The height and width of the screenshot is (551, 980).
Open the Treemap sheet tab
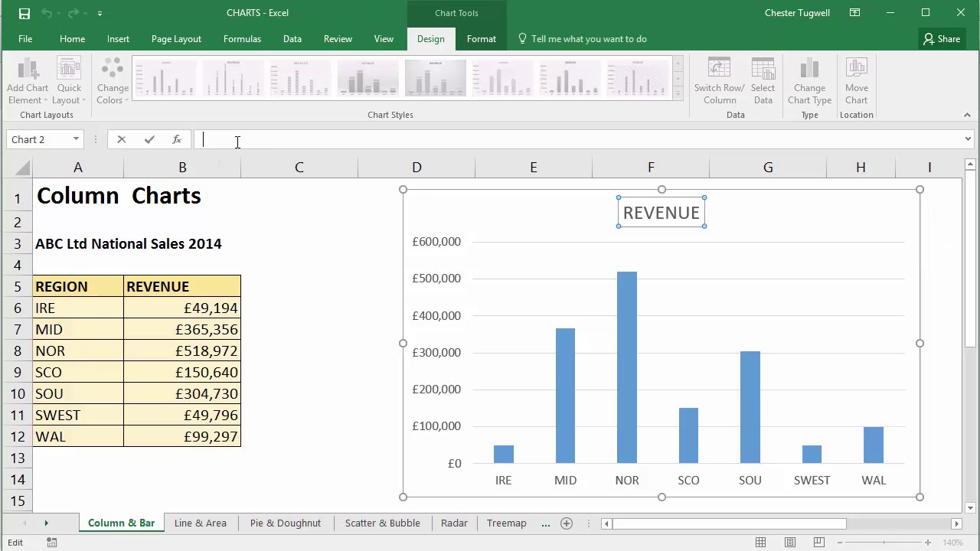point(507,523)
